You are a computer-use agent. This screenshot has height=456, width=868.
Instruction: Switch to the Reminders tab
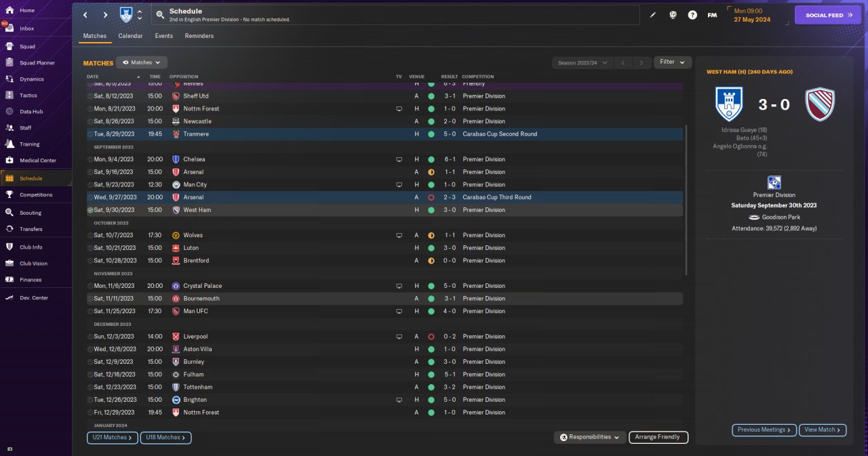(x=199, y=36)
